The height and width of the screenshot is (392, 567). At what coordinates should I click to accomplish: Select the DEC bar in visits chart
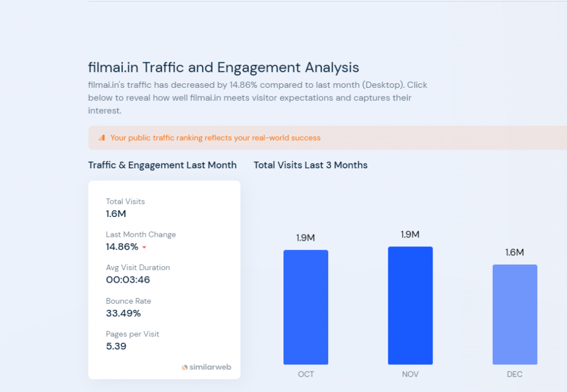point(515,314)
